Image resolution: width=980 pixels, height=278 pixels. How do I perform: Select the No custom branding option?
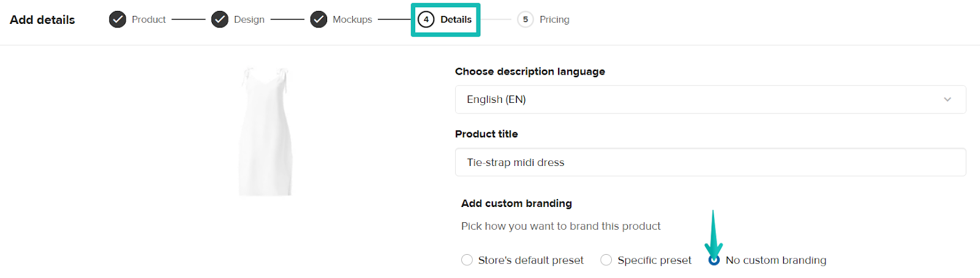point(714,260)
